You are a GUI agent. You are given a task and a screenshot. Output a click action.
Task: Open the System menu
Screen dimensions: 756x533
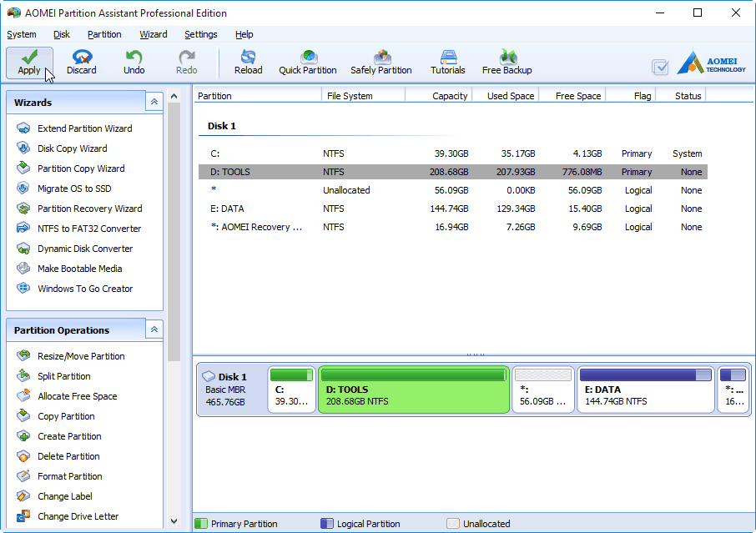coord(21,34)
